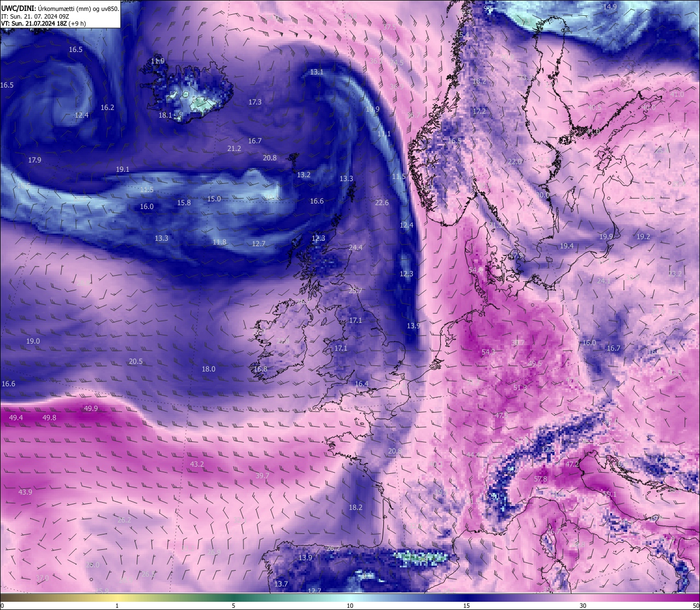Viewport: 700px width, 610px height.
Task: Click the 5 tick label on the color scale
Action: (234, 606)
